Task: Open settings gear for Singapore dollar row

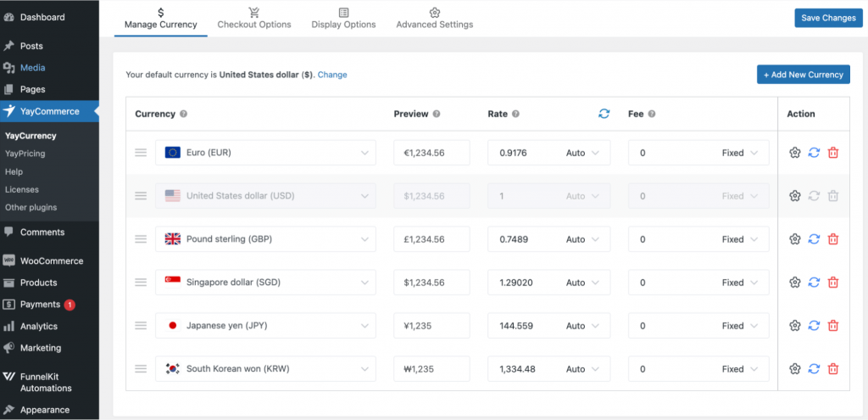Action: coord(795,283)
